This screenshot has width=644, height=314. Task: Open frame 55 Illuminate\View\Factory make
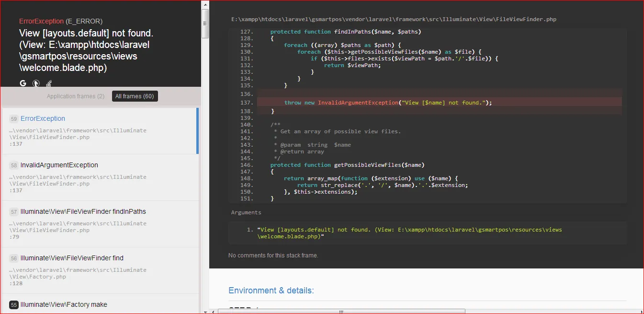click(x=100, y=304)
